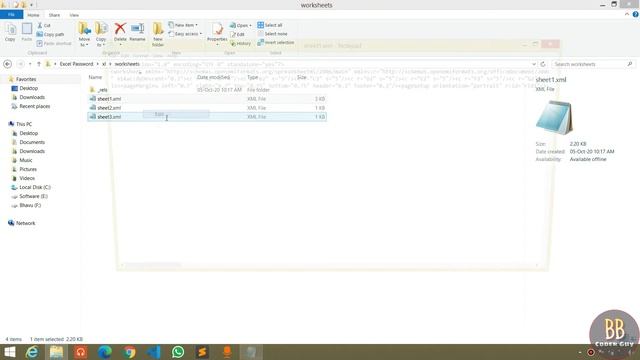
Task: Go up one folder level arrow
Action: pos(39,64)
